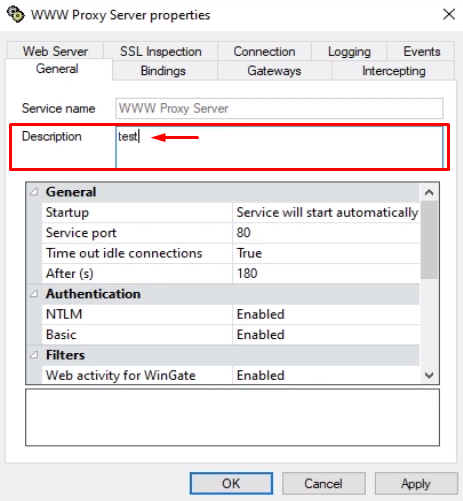Open the Intercepting tab

pos(394,71)
